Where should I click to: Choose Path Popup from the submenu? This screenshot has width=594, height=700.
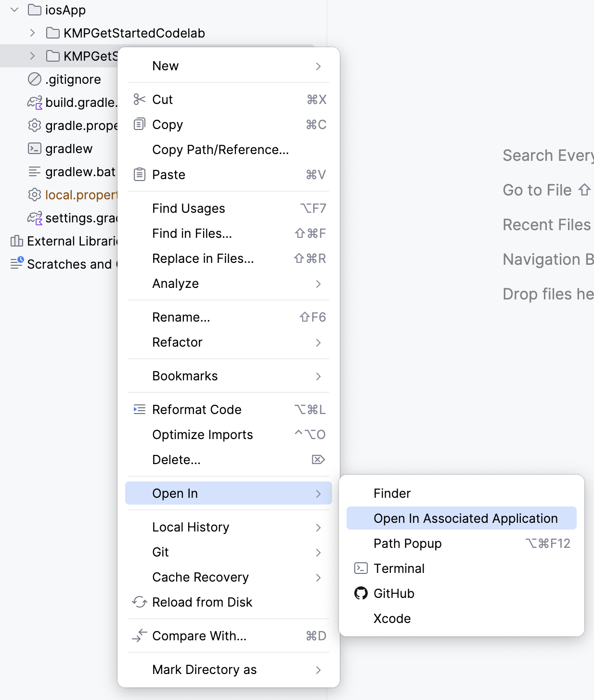point(407,543)
